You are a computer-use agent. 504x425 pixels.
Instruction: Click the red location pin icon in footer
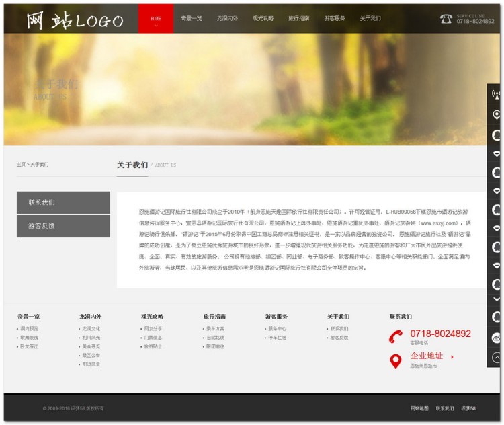pos(395,361)
